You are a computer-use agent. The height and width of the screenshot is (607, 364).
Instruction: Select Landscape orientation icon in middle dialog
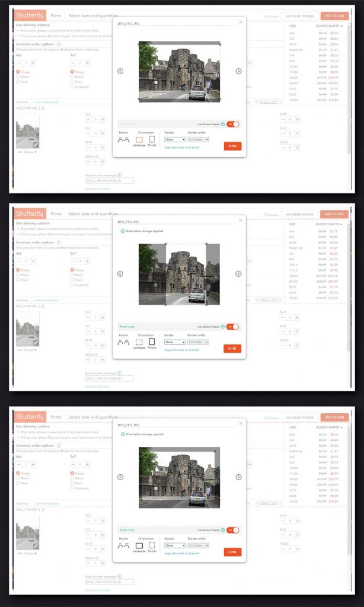[139, 342]
